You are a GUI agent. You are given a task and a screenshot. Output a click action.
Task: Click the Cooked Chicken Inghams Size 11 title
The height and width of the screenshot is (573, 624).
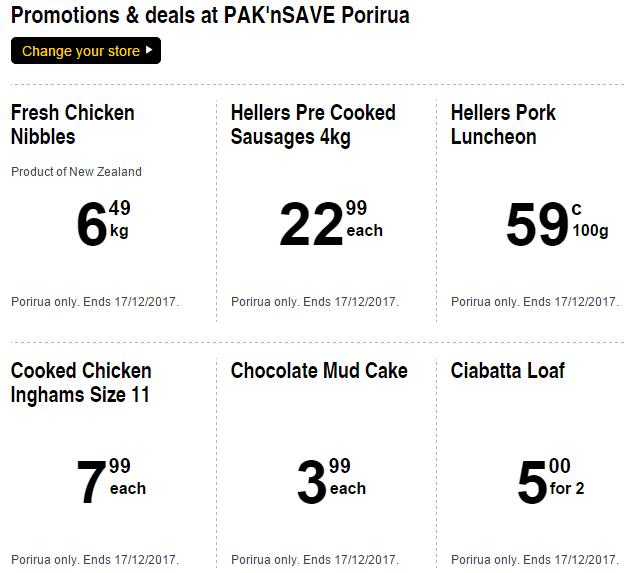tap(81, 382)
